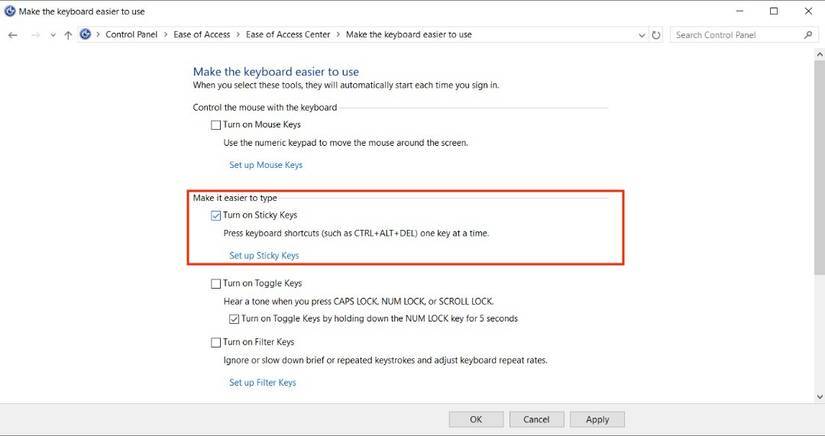Refresh the Control Panel page
The width and height of the screenshot is (825, 436).
(656, 35)
